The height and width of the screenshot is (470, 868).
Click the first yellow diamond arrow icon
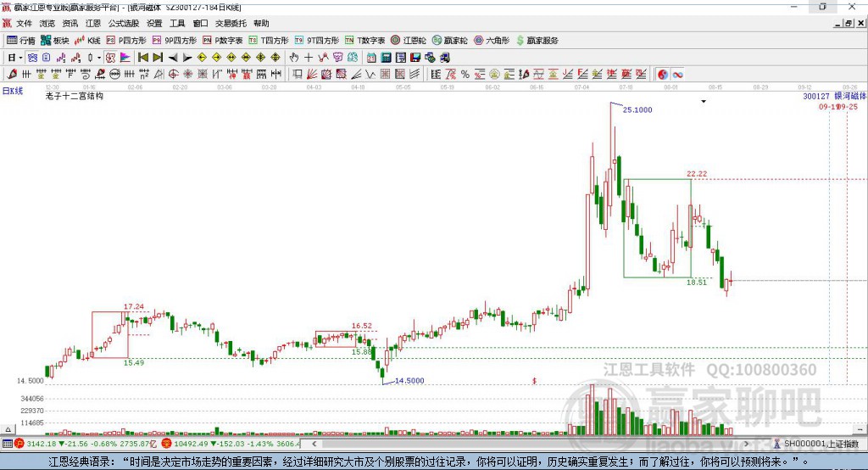click(x=202, y=58)
